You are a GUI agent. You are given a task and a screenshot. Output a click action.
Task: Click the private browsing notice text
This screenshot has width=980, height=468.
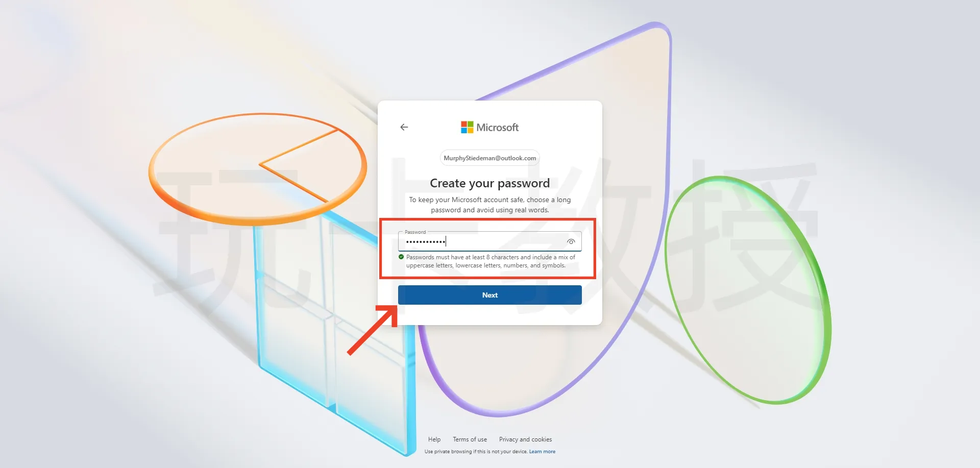pos(476,452)
